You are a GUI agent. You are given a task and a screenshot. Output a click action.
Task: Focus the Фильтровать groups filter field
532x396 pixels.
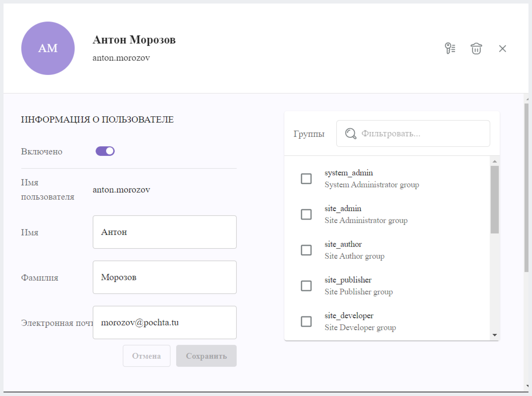coord(413,133)
